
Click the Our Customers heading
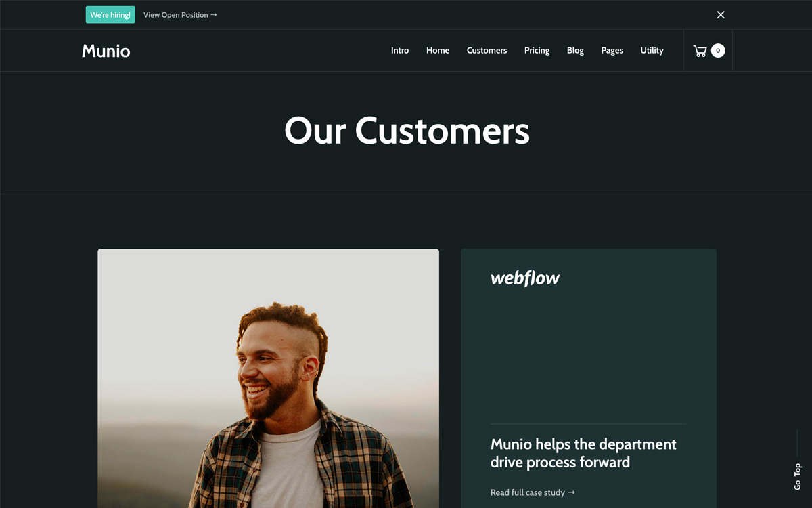pos(407,130)
